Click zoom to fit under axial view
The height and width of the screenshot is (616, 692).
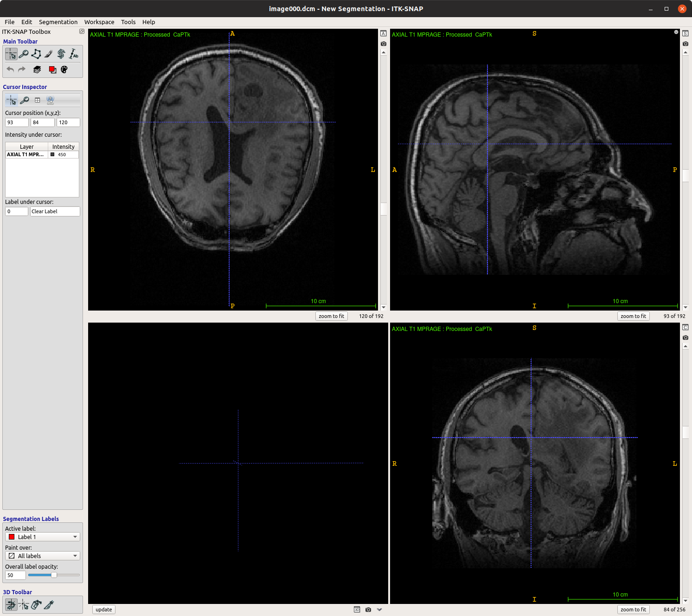332,316
